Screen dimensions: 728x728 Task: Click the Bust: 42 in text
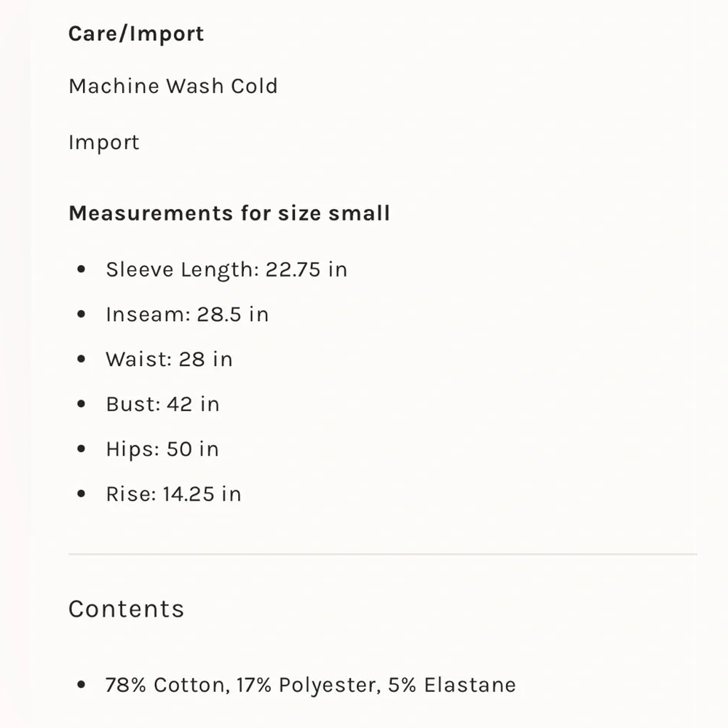click(162, 404)
